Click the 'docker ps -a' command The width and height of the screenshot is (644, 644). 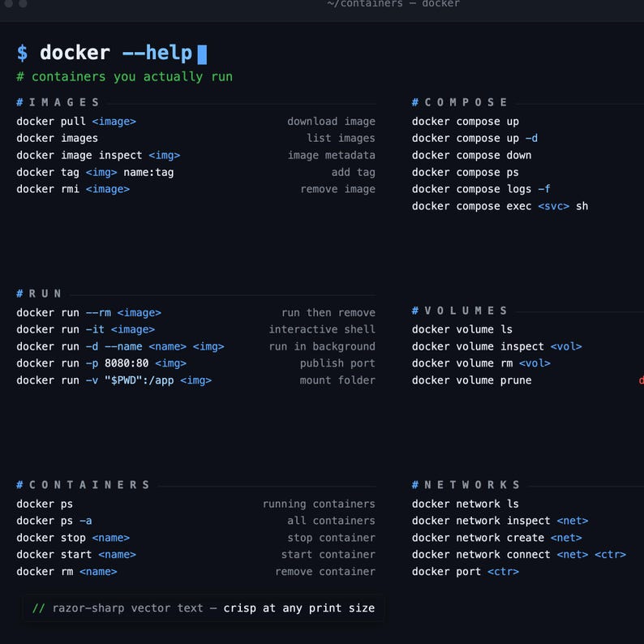[x=54, y=521]
